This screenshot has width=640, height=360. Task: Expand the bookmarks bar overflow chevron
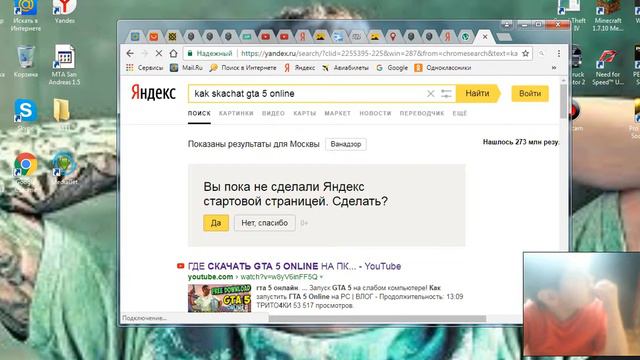554,68
